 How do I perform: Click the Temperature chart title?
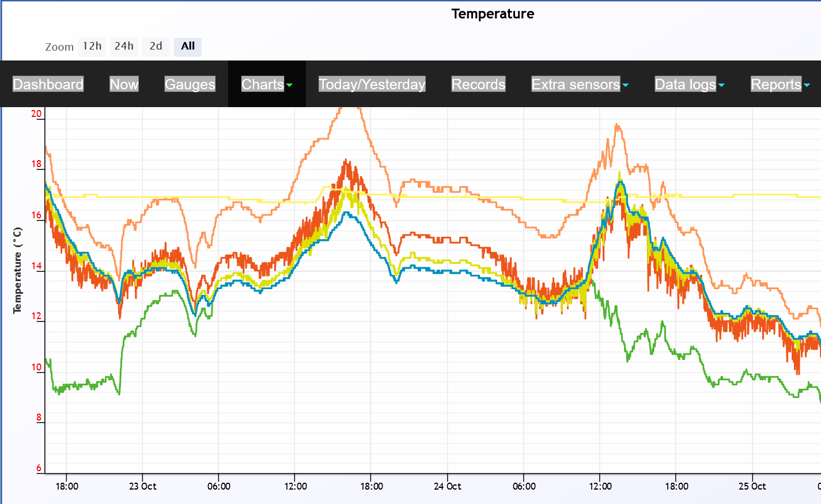click(x=493, y=14)
